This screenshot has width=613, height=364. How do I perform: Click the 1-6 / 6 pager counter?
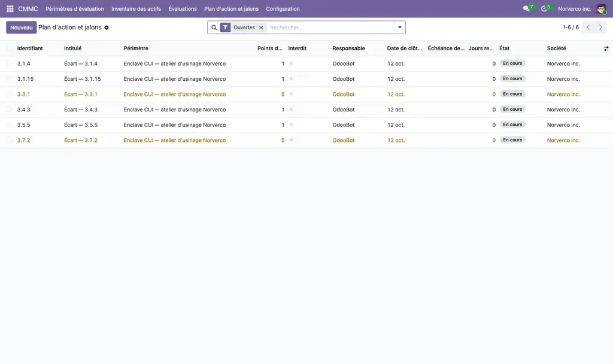click(570, 28)
